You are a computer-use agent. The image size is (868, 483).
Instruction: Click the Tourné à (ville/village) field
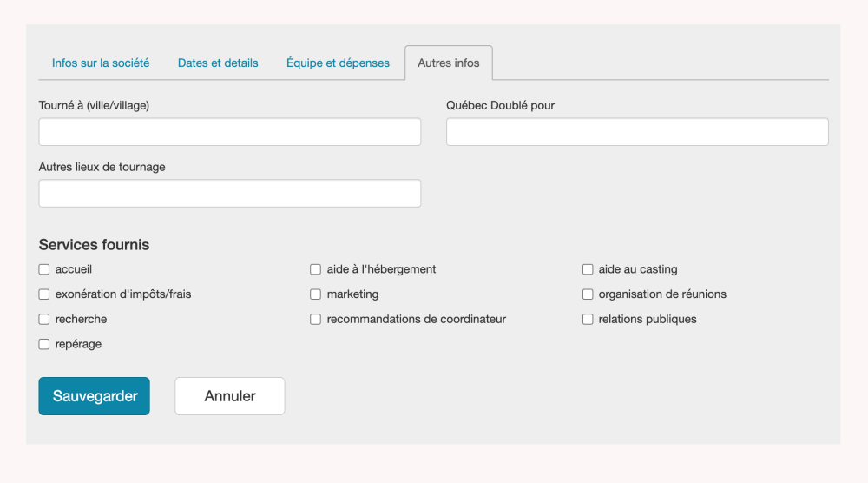tap(230, 132)
